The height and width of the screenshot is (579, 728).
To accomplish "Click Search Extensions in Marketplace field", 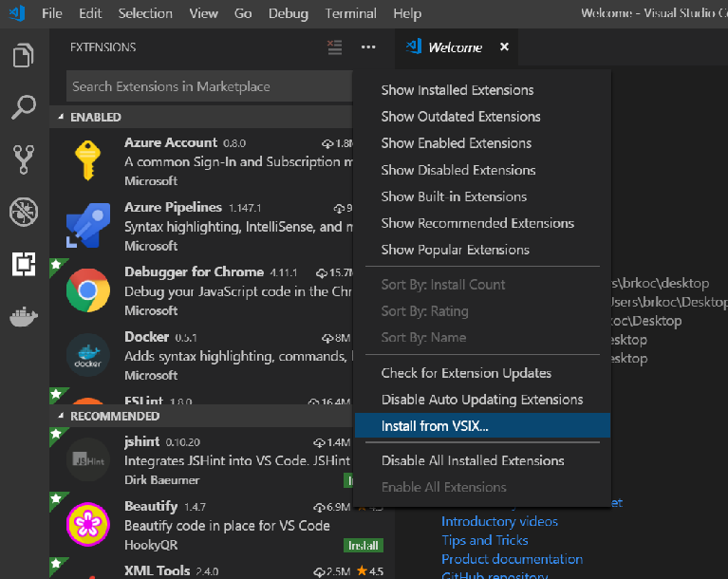I will pyautogui.click(x=210, y=86).
